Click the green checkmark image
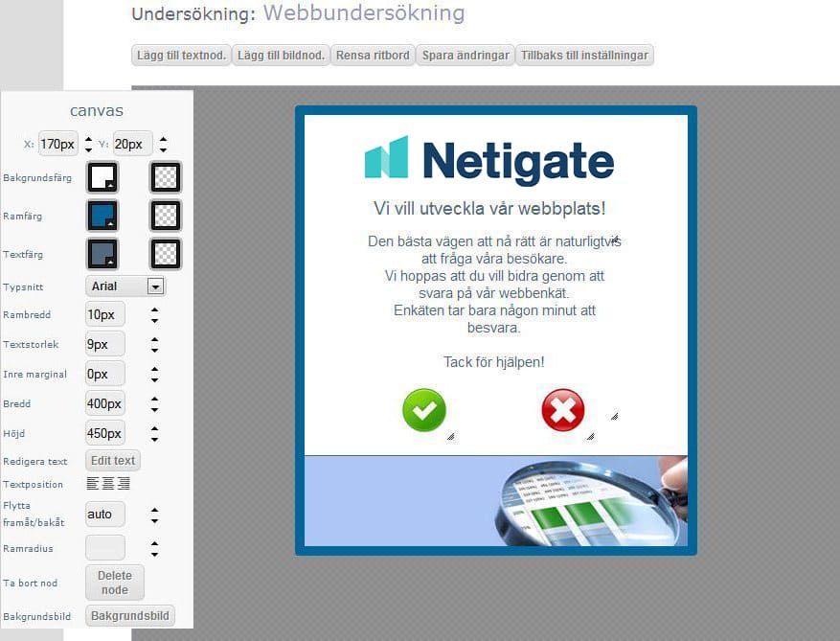 [424, 410]
